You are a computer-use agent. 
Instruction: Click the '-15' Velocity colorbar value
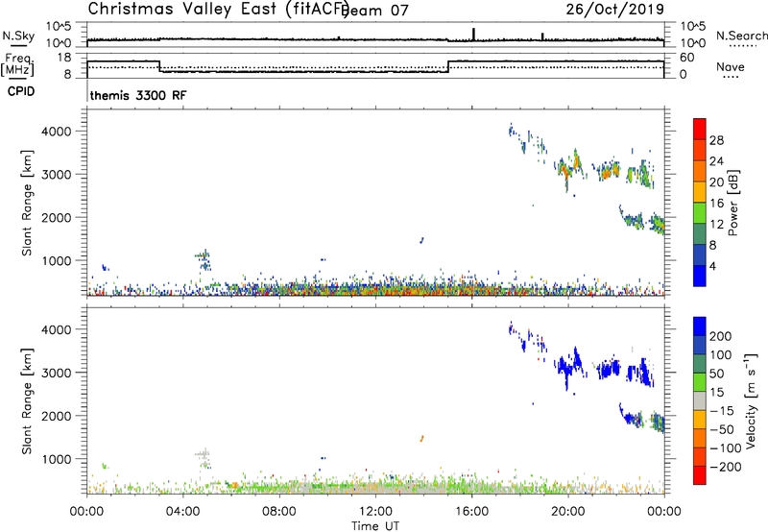click(722, 411)
